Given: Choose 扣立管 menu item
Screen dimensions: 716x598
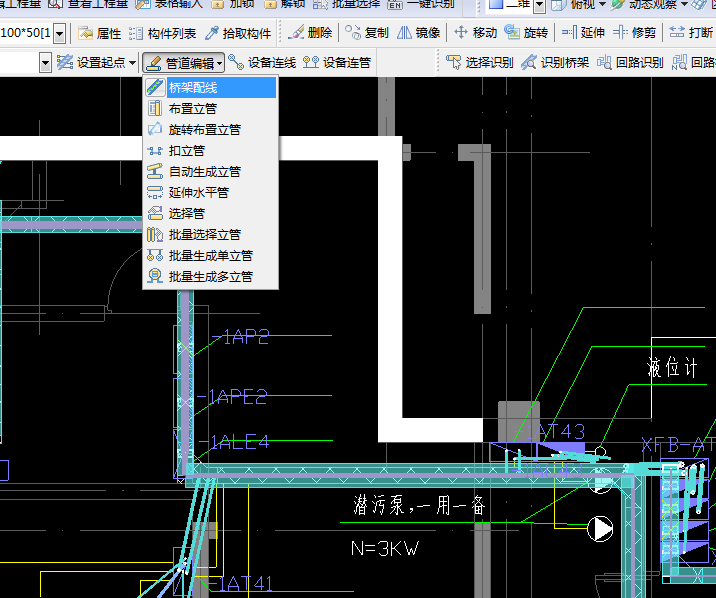Looking at the screenshot, I should coord(211,151).
